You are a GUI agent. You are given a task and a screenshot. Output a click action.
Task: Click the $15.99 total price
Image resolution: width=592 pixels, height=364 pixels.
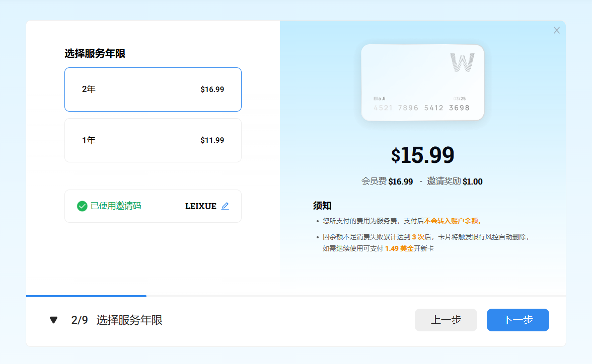pos(422,155)
